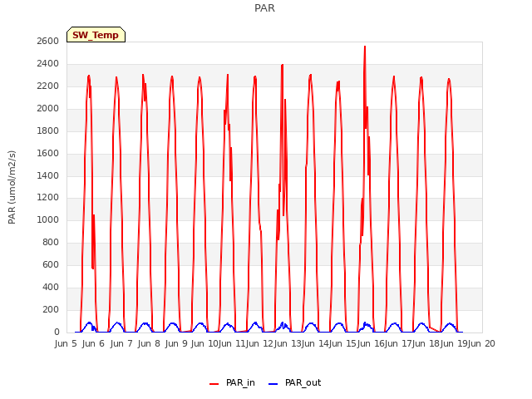Click the x-axis label Jun 6

(x=93, y=343)
